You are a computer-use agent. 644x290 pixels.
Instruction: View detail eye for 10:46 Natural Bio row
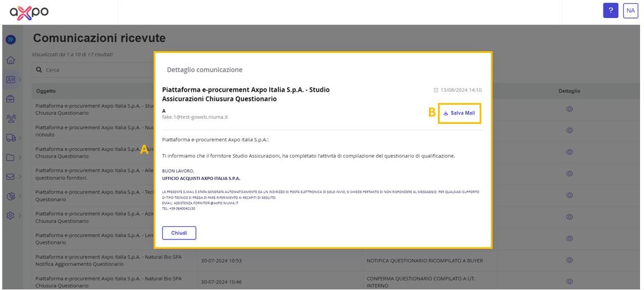coord(569,282)
